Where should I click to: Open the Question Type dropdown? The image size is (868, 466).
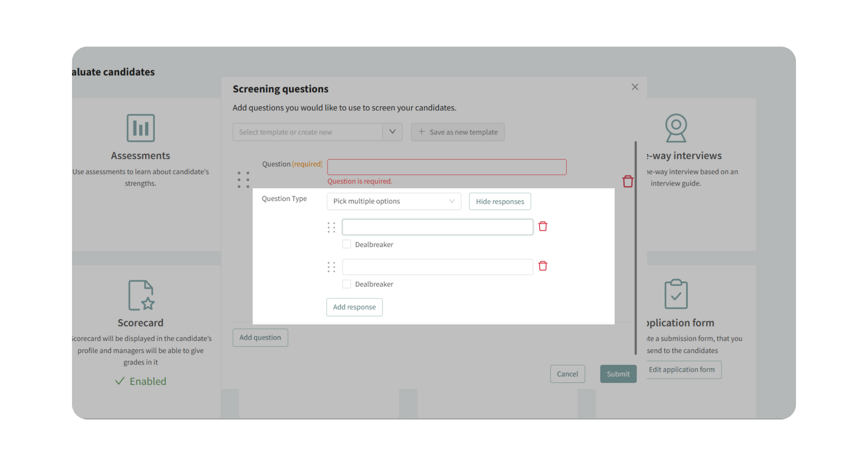click(x=393, y=201)
